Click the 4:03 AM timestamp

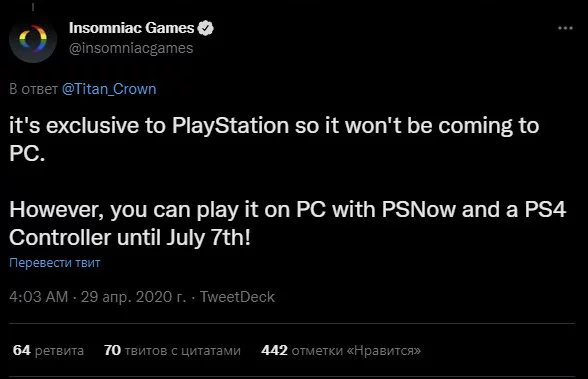39,297
